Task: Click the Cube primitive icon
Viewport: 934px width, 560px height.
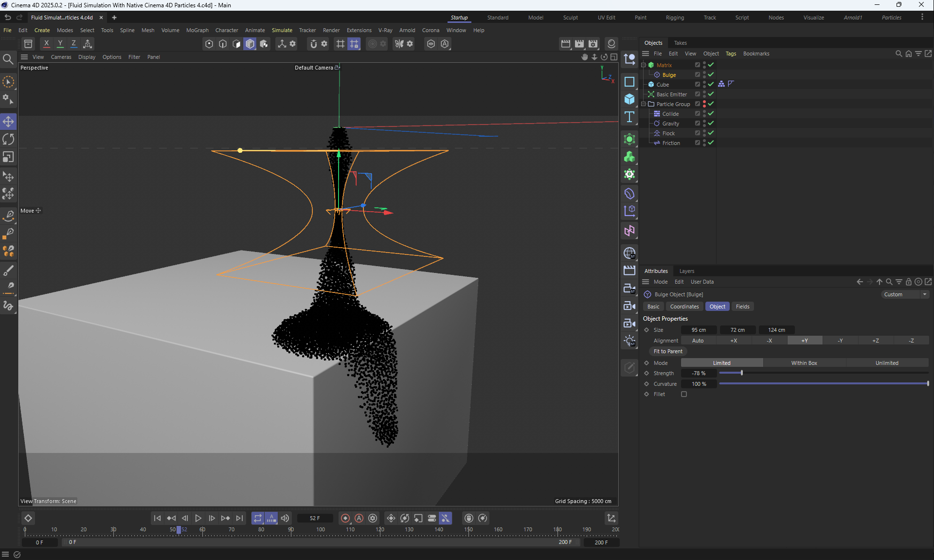Action: [x=629, y=99]
